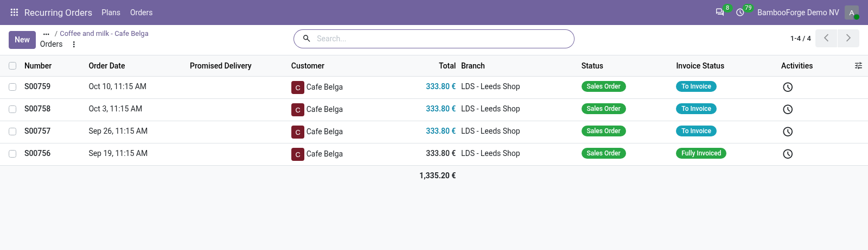Sort by Order Date column header
The image size is (868, 250).
[107, 66]
